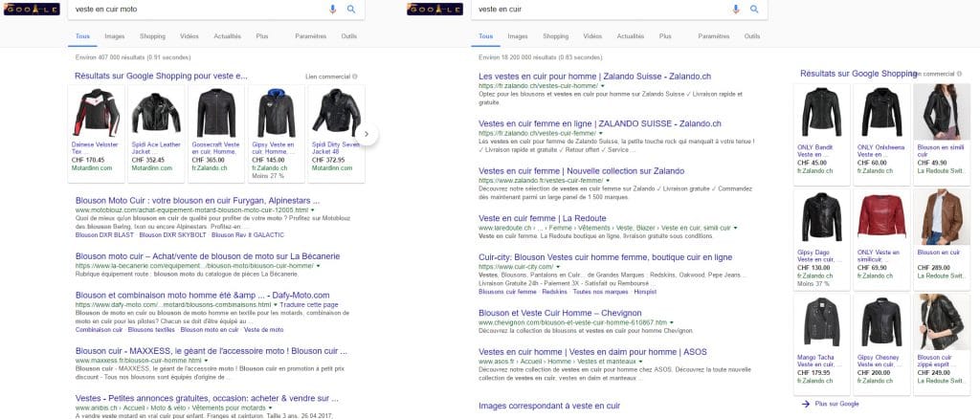The width and height of the screenshot is (980, 419).
Task: Click 'Traduire cette page' for Dafy-Moto result
Action: (309, 305)
